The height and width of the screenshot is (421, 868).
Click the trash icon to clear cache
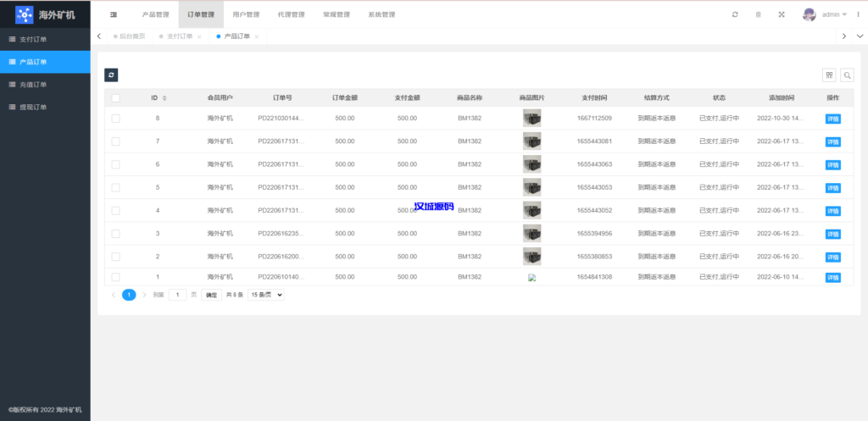(758, 14)
